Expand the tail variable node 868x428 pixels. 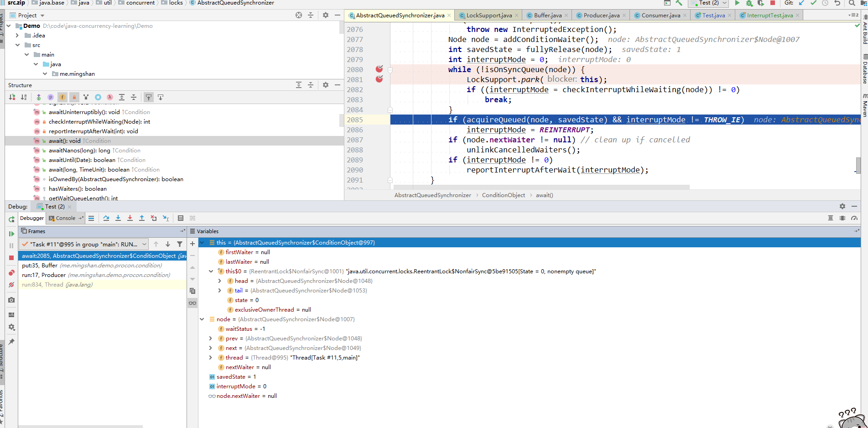click(220, 290)
